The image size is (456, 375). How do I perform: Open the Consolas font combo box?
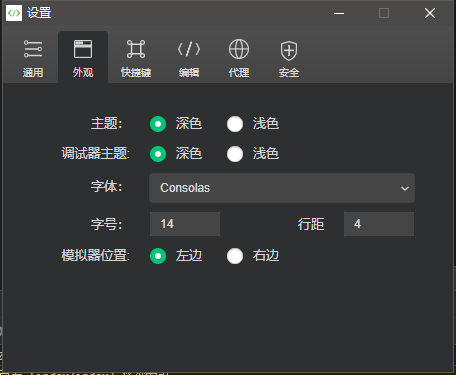[282, 188]
